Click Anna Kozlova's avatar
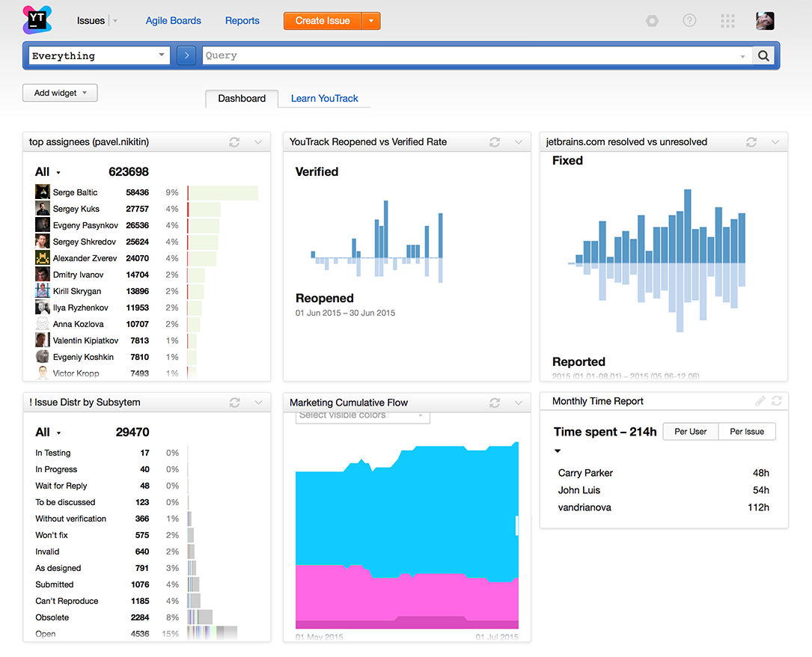 coord(43,324)
